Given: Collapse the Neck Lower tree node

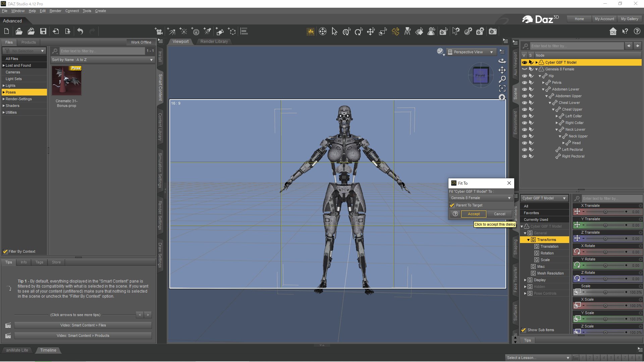Looking at the screenshot, I should [x=557, y=129].
